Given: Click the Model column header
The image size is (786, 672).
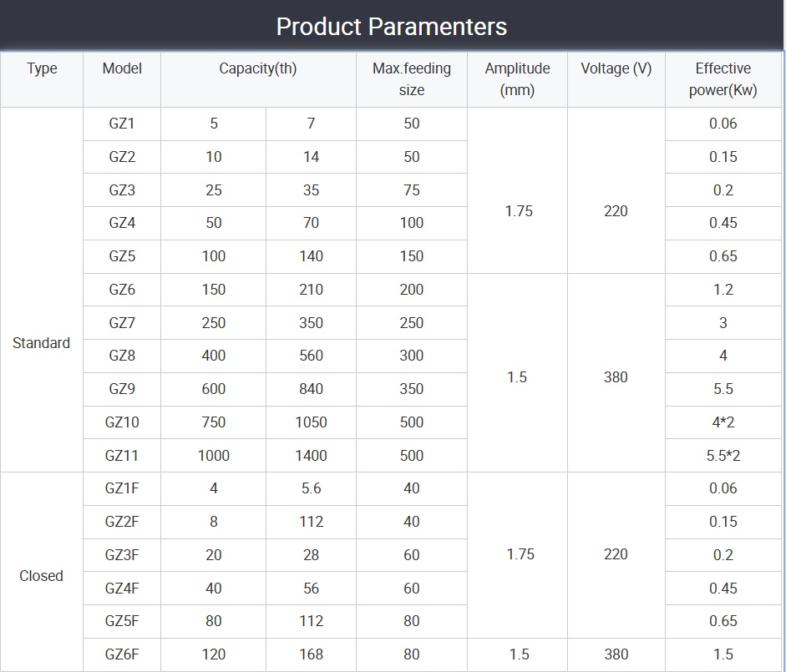Looking at the screenshot, I should [x=122, y=69].
